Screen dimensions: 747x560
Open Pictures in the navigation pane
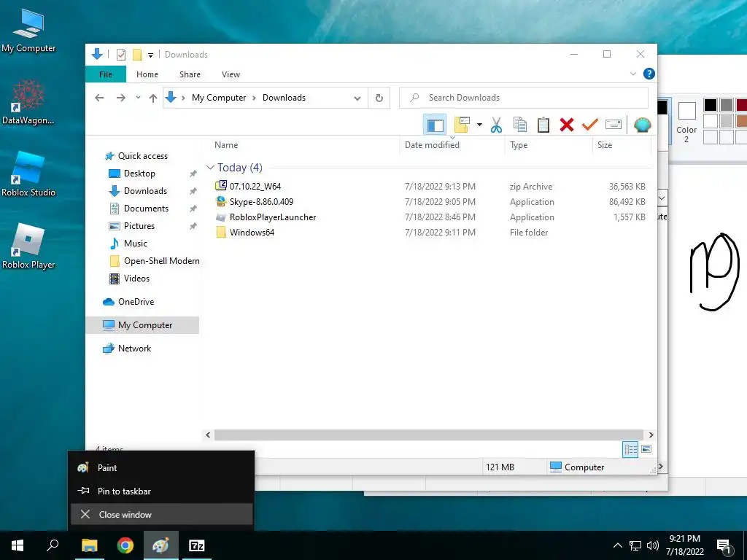pyautogui.click(x=139, y=226)
